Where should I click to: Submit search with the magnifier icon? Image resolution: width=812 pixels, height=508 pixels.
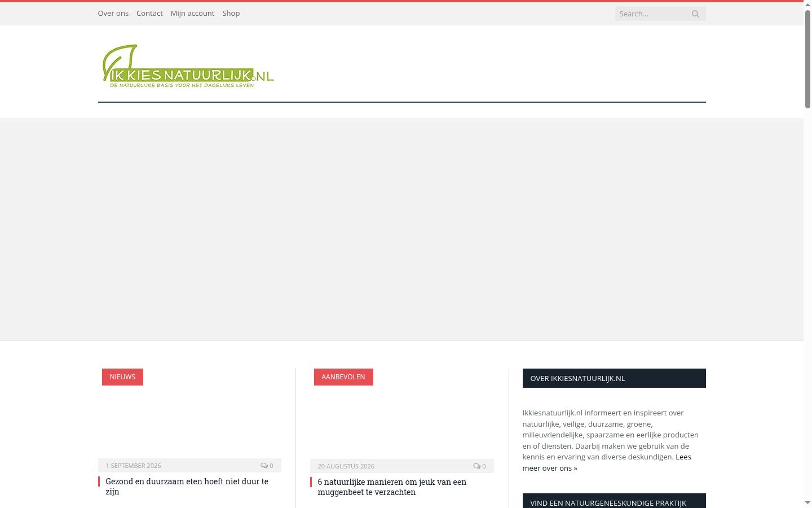(x=695, y=14)
